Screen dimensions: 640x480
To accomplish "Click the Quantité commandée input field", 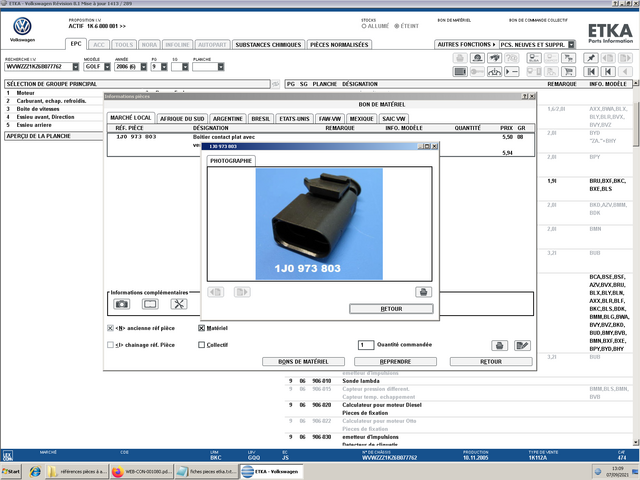I will [x=366, y=345].
